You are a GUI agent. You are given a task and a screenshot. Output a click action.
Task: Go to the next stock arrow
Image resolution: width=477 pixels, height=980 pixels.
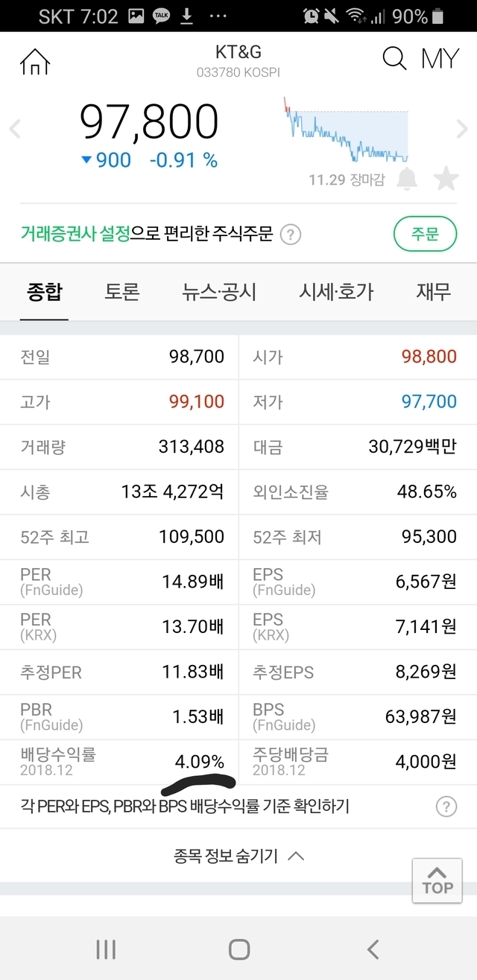click(x=462, y=129)
